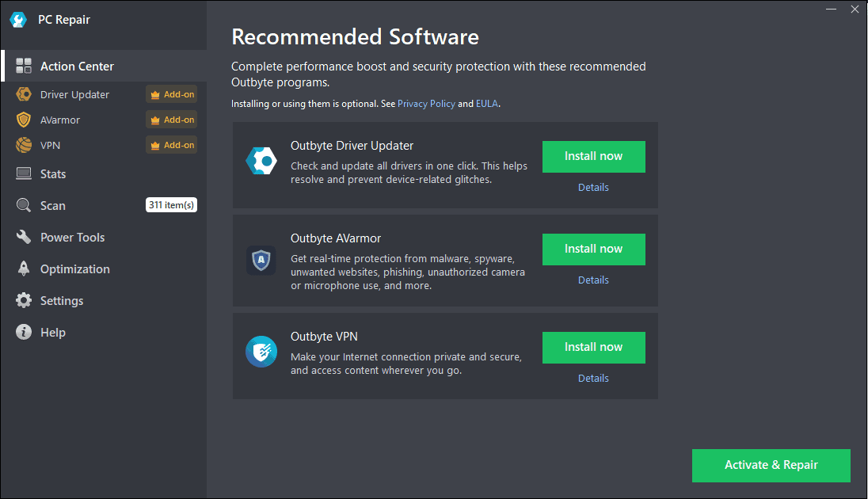Click the Outbyte VPN product icon
868x499 pixels.
(261, 352)
